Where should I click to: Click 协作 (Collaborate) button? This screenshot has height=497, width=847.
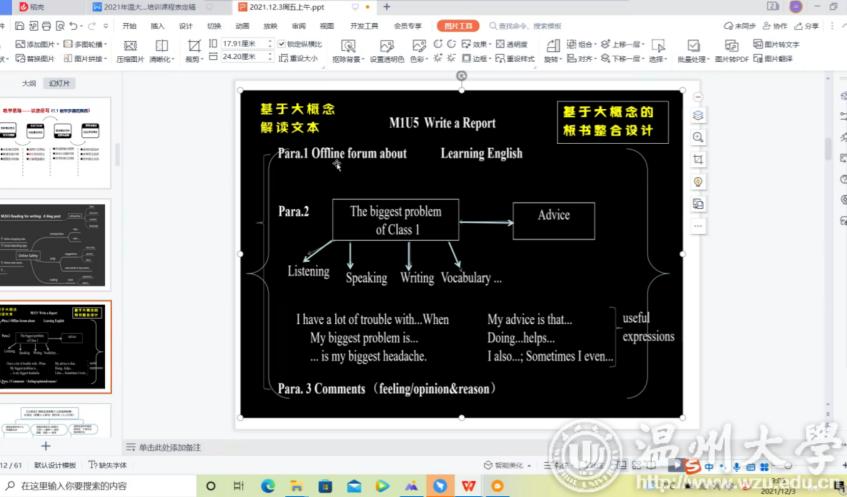(775, 26)
